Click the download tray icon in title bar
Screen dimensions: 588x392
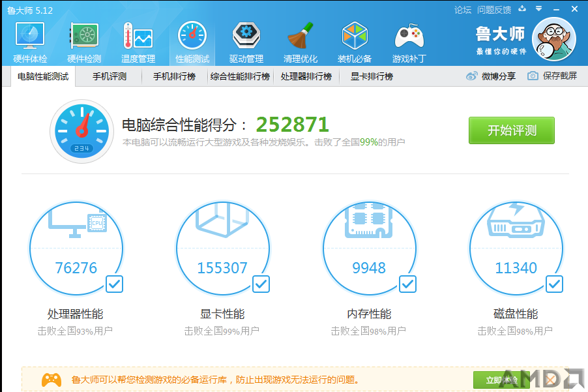click(522, 8)
